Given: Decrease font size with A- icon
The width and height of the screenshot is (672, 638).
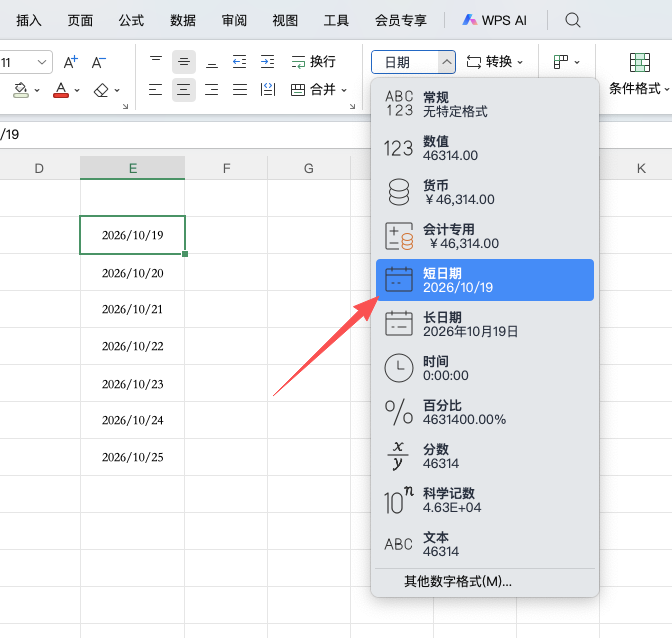Looking at the screenshot, I should (x=99, y=62).
